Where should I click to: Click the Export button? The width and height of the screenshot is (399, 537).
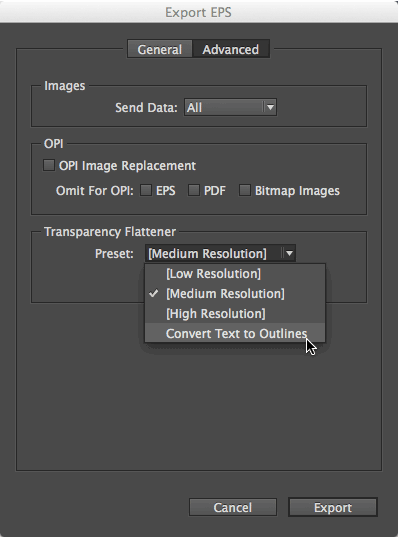click(333, 507)
